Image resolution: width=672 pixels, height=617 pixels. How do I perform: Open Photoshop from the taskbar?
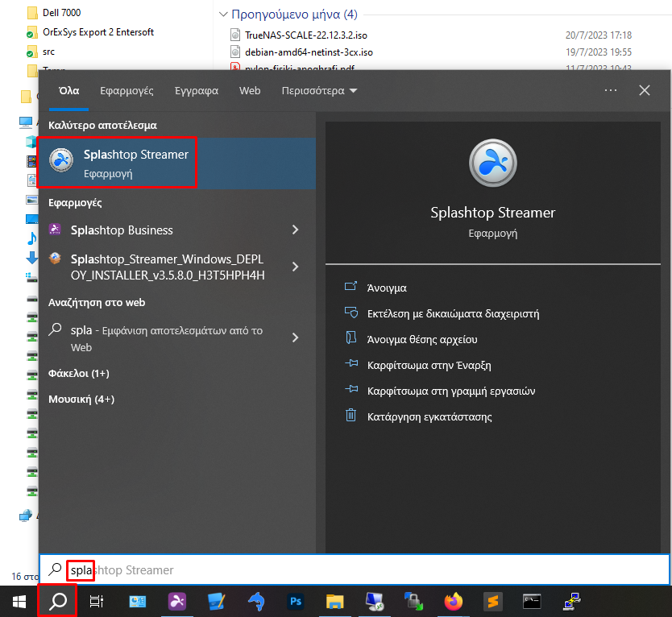295,602
